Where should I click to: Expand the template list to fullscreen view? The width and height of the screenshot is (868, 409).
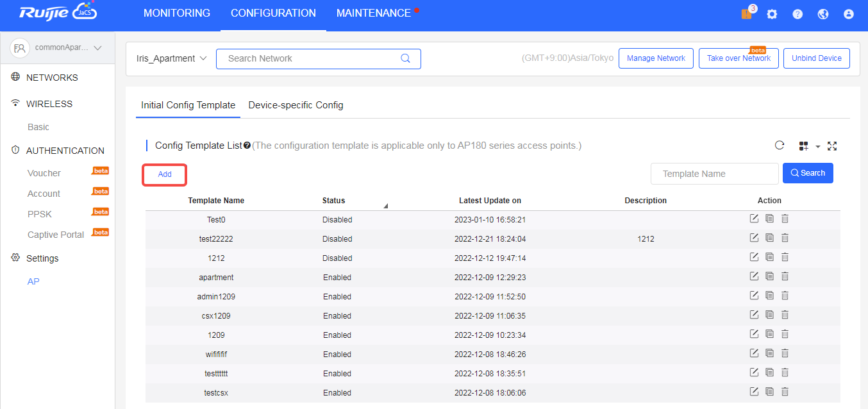click(x=832, y=146)
